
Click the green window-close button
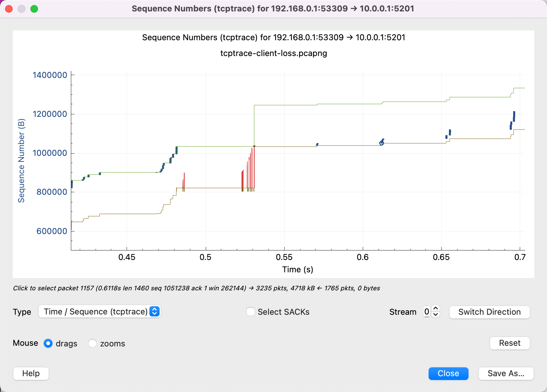(x=34, y=9)
